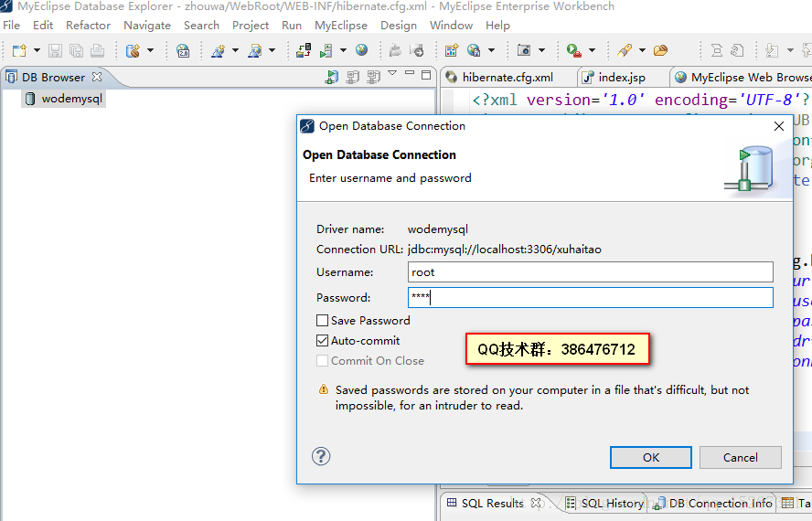
Task: Click the deploy to server toolbar icon
Action: [x=304, y=50]
